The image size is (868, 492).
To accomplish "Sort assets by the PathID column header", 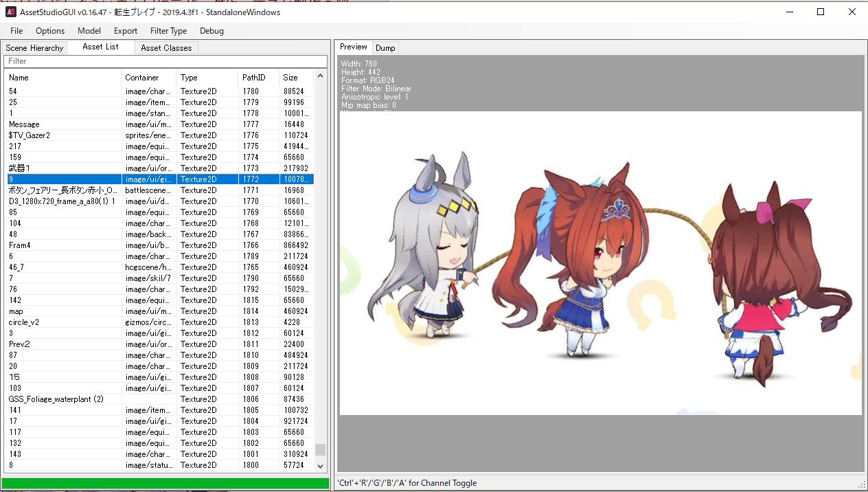I will 258,78.
